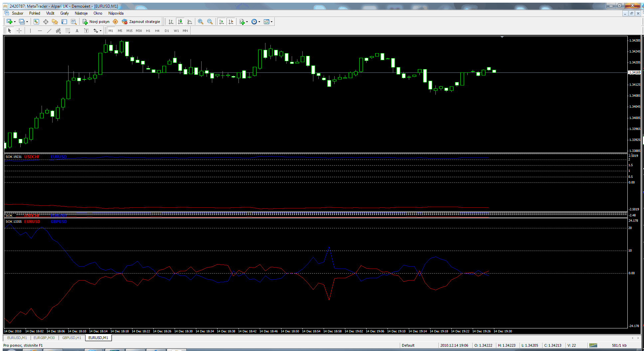The height and width of the screenshot is (351, 644).
Task: Zoom out the chart
Action: click(x=210, y=22)
